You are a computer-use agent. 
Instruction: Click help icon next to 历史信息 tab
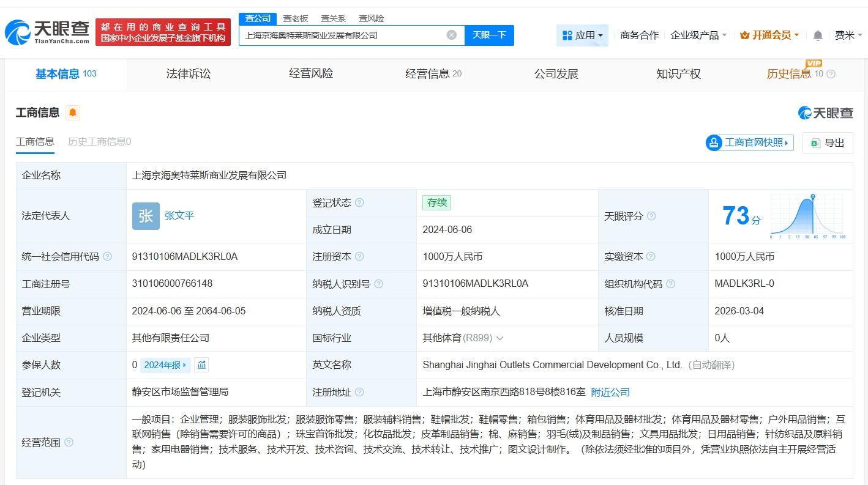pyautogui.click(x=831, y=74)
